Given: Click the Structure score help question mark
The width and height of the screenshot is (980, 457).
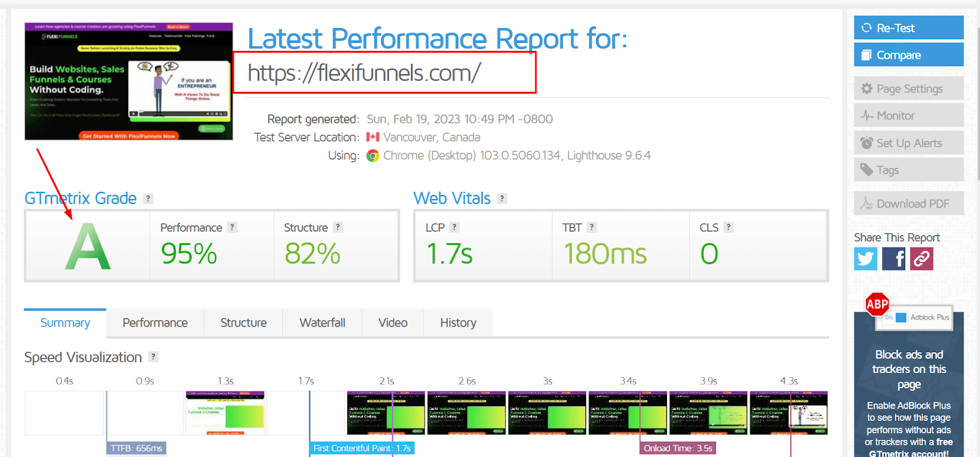Looking at the screenshot, I should 337,227.
